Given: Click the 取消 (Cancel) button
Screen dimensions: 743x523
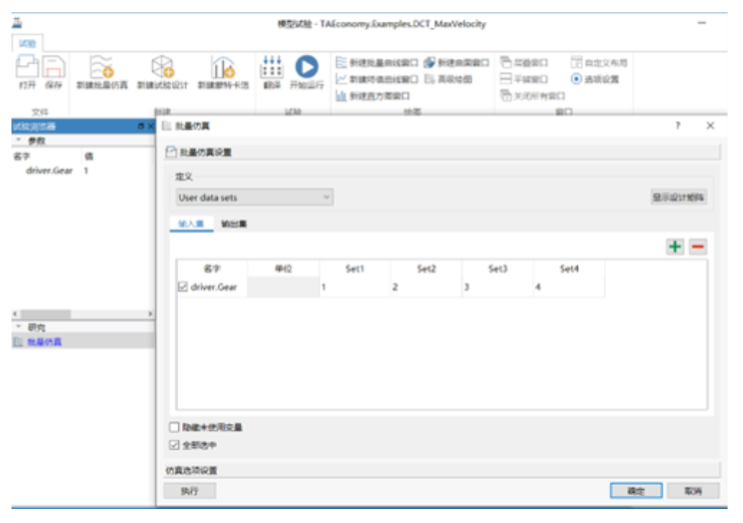Looking at the screenshot, I should click(693, 491).
